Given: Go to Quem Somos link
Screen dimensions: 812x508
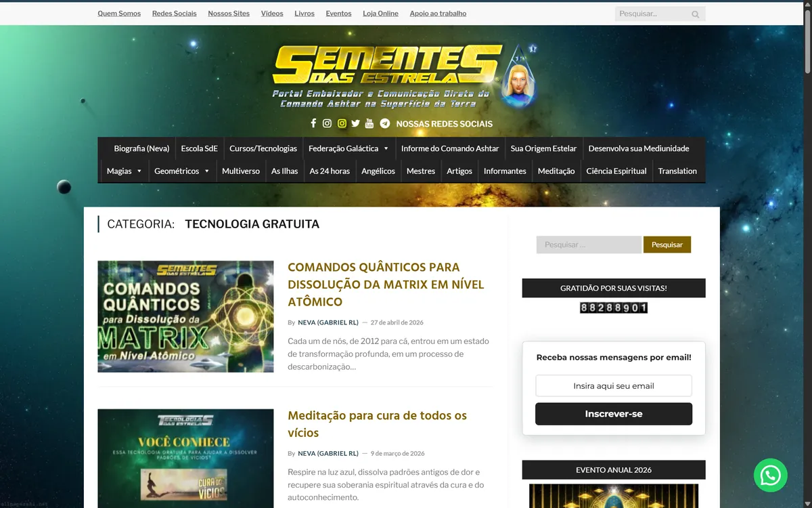Looking at the screenshot, I should point(119,14).
